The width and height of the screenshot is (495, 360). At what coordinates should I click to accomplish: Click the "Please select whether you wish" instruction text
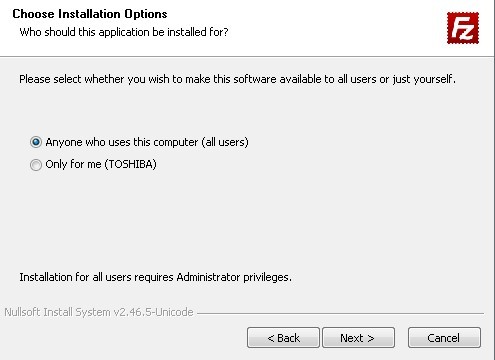click(x=237, y=79)
